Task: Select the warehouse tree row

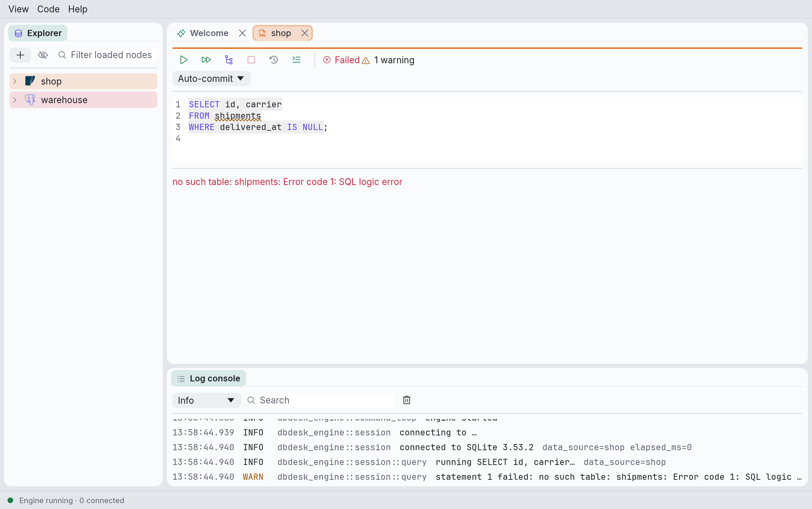Action: pyautogui.click(x=83, y=100)
